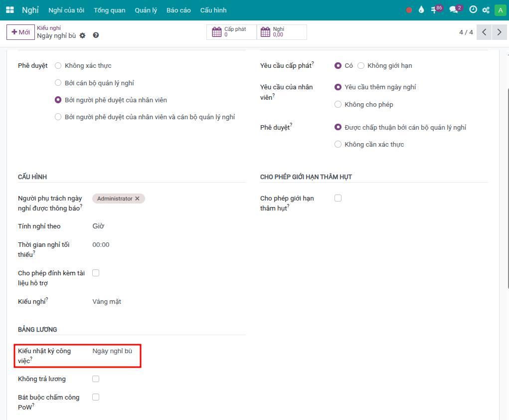Click the Cấp phát stat button
The height and width of the screenshot is (420, 509).
tap(231, 32)
